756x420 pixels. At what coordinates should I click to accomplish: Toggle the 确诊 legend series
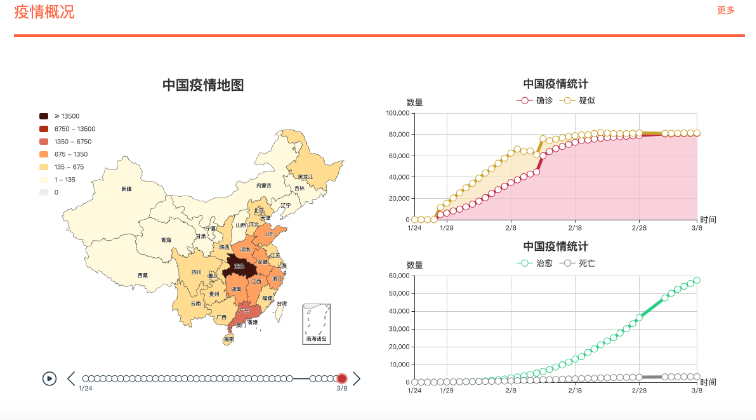(533, 100)
